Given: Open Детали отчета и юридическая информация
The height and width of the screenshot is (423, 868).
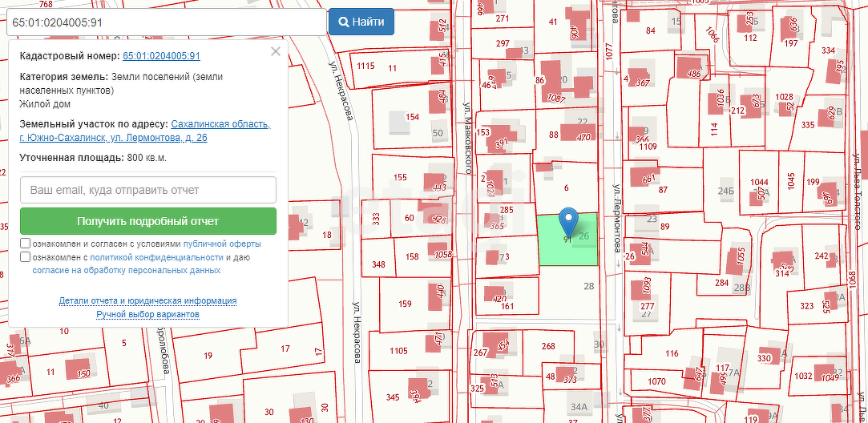Looking at the screenshot, I should [x=147, y=300].
